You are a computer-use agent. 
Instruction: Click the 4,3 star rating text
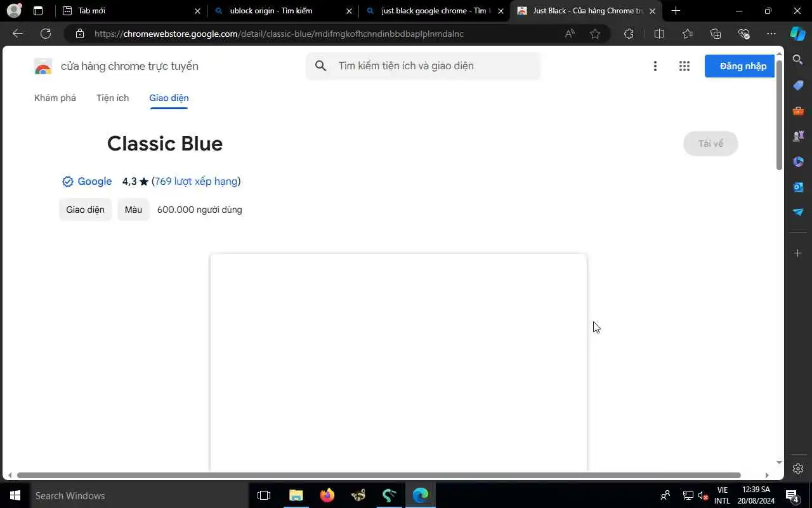[x=135, y=182]
